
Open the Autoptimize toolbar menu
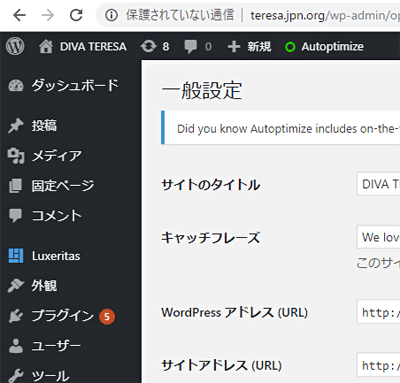[x=332, y=47]
